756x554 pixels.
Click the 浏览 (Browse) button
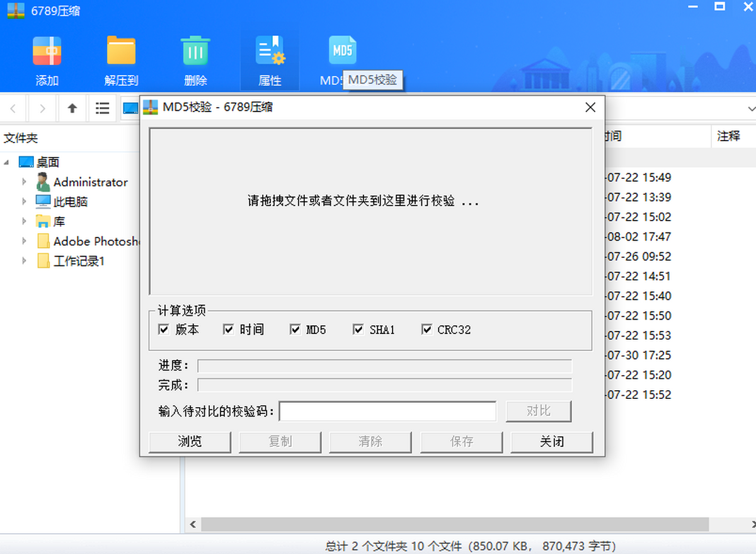click(190, 442)
